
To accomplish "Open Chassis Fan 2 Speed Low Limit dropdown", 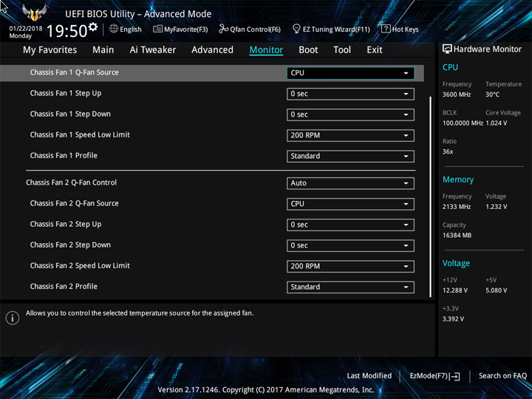I will [x=350, y=266].
